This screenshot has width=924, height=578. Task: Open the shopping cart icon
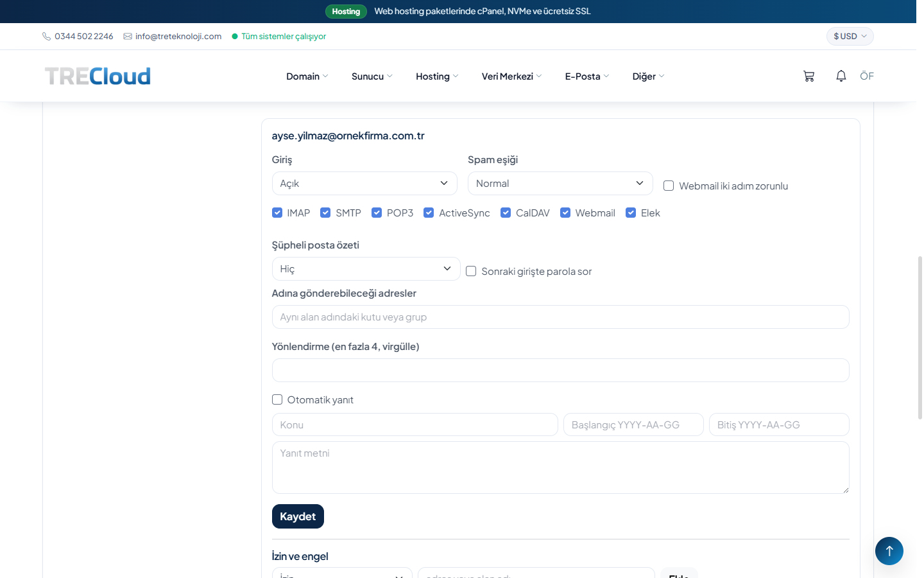point(809,76)
